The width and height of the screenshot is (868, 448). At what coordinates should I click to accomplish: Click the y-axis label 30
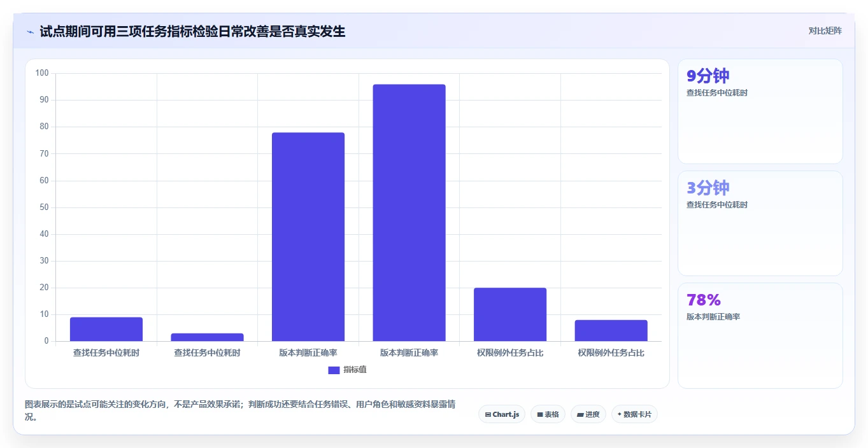tap(45, 261)
